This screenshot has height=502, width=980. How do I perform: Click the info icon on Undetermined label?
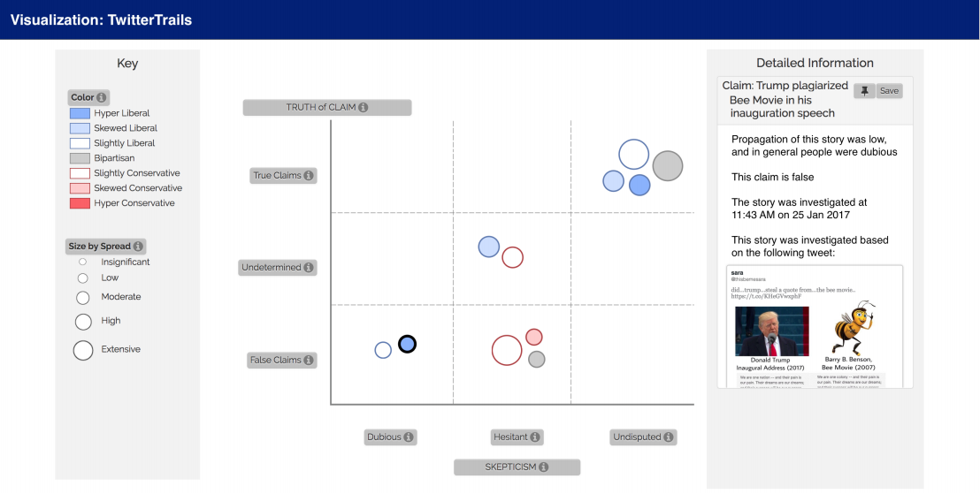click(x=308, y=268)
